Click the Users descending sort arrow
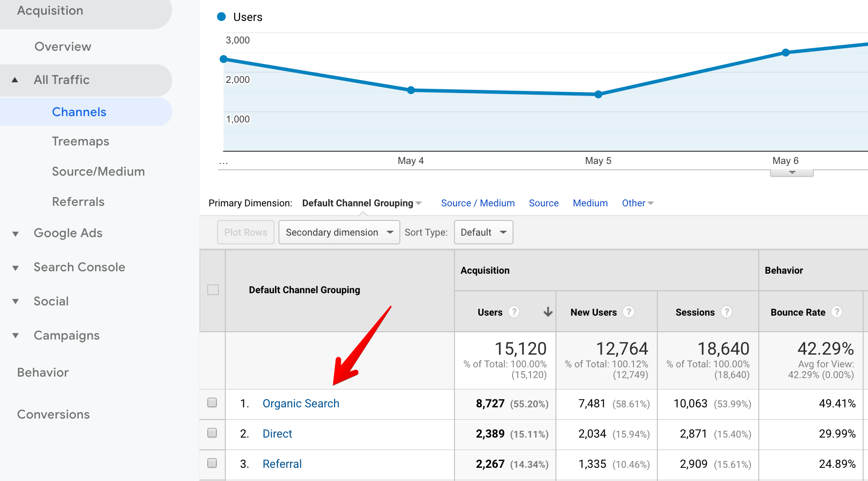868x481 pixels. click(548, 312)
